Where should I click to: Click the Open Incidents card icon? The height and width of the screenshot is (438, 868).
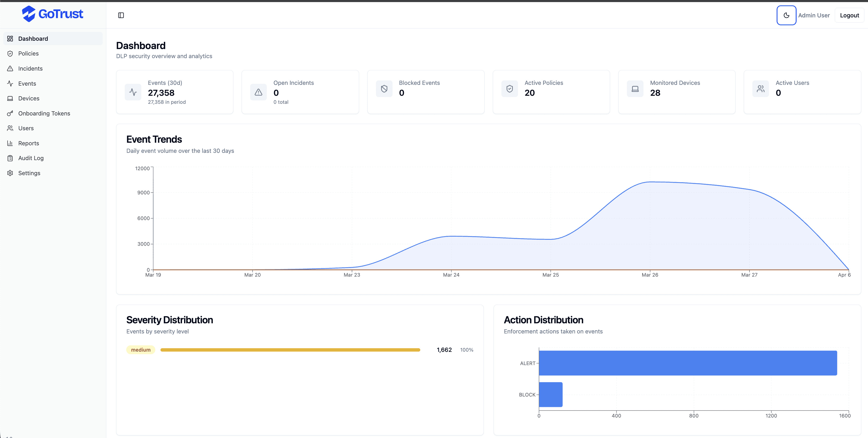(258, 92)
